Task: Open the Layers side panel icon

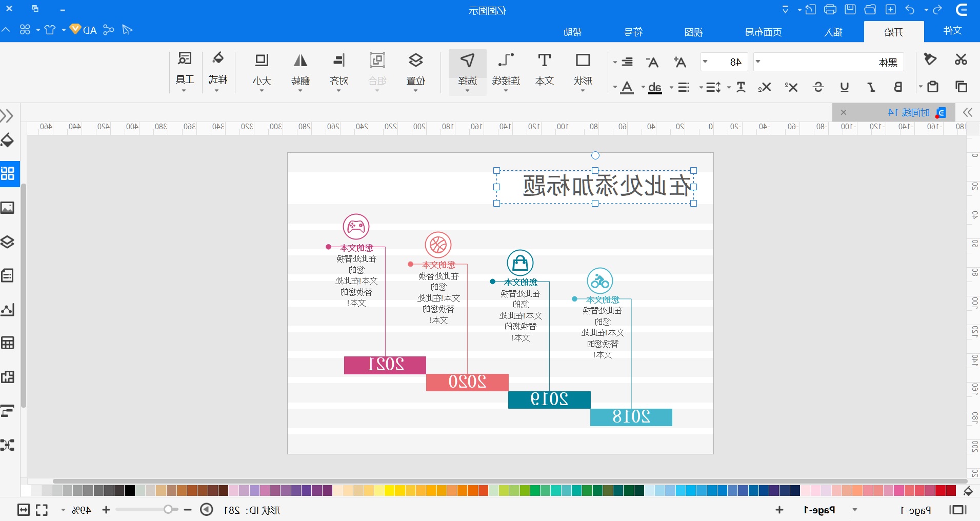Action: (8, 242)
